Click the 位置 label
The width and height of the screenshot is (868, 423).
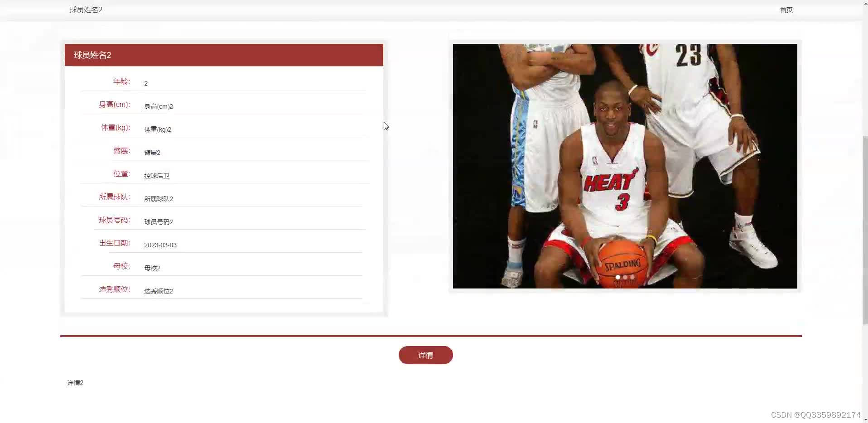[122, 174]
